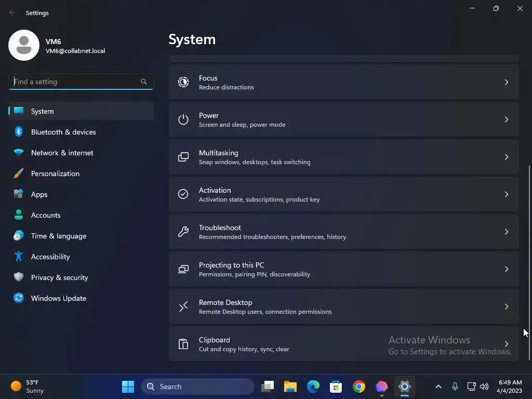Switch to Personalization settings
The height and width of the screenshot is (399, 532).
(x=81, y=174)
